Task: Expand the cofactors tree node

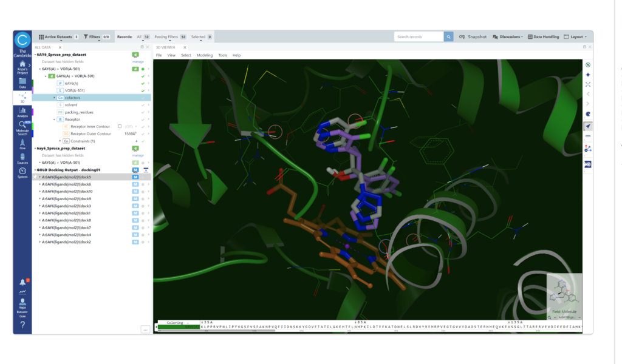Action: pyautogui.click(x=53, y=98)
